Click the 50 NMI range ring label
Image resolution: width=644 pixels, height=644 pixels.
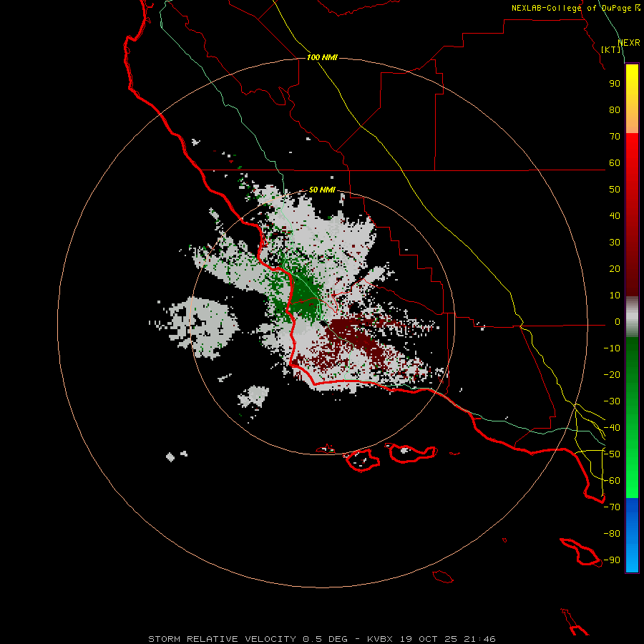[322, 190]
